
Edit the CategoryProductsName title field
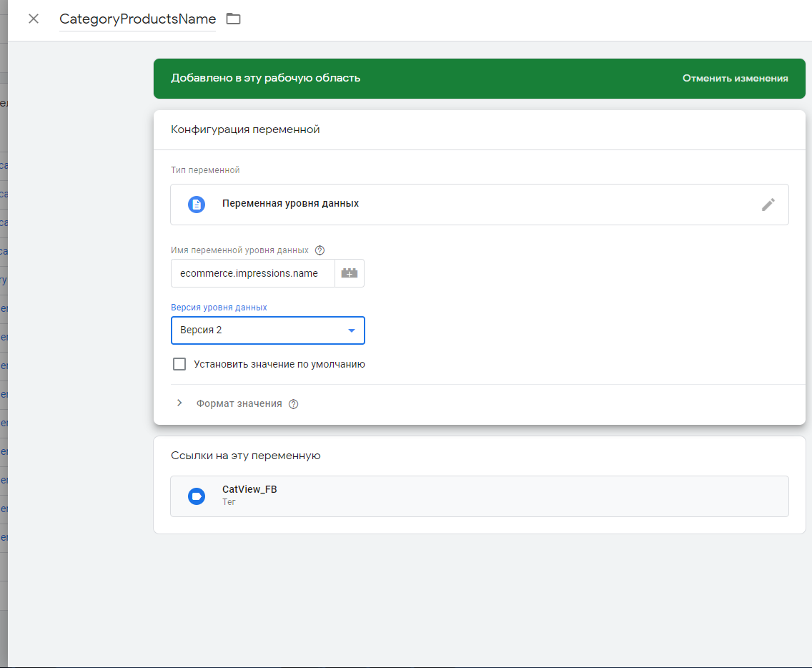point(137,19)
